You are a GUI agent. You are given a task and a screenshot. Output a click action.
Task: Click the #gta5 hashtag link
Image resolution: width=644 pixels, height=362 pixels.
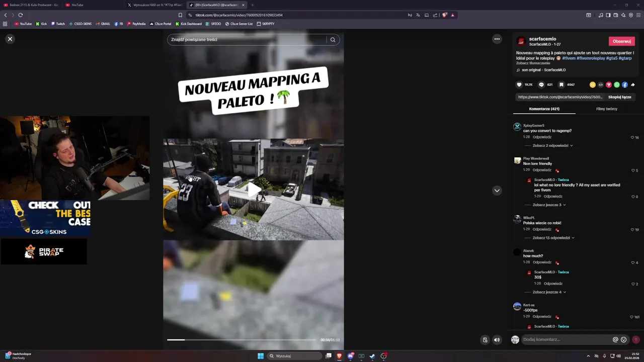611,58
